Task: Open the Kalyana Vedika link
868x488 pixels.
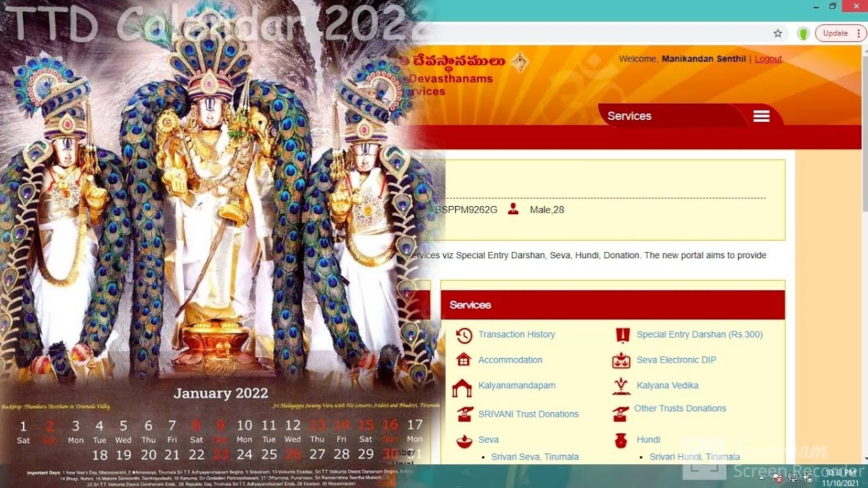Action: tap(667, 385)
